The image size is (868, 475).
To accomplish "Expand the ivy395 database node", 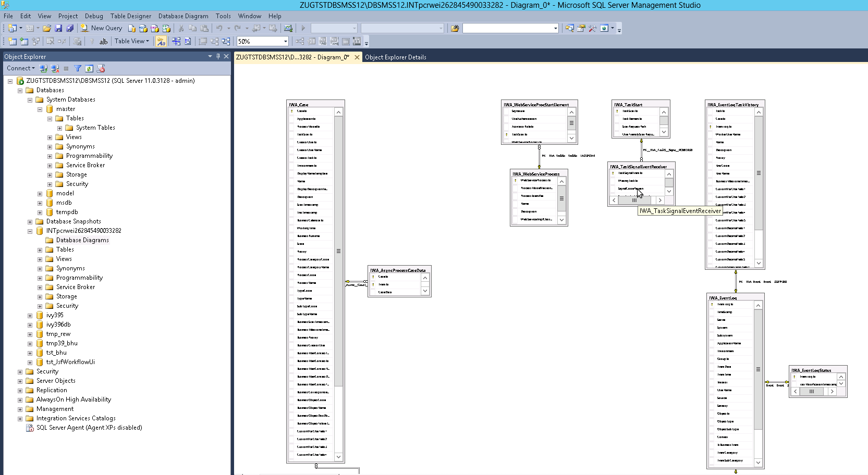I will click(30, 316).
